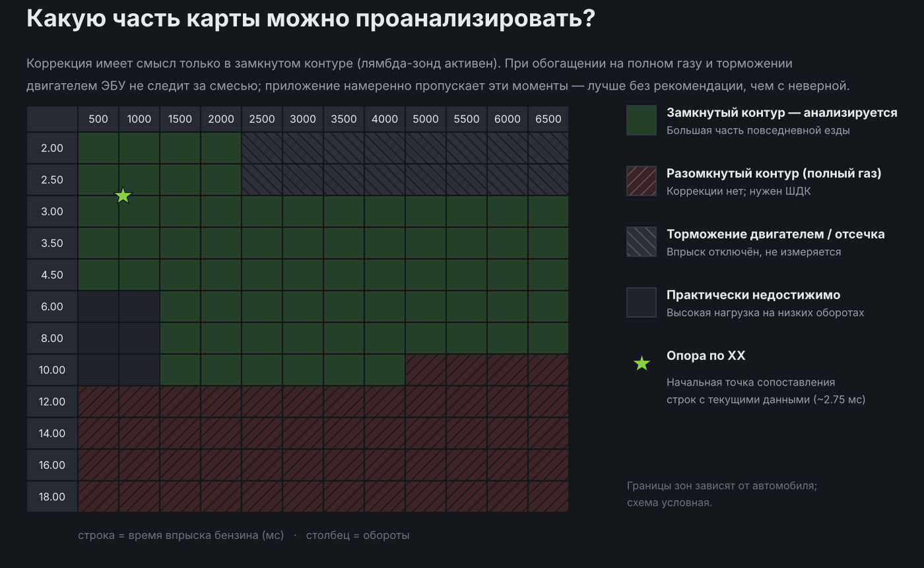The width and height of the screenshot is (924, 568).
Task: Select the 500 RPM column header
Action: coord(98,119)
